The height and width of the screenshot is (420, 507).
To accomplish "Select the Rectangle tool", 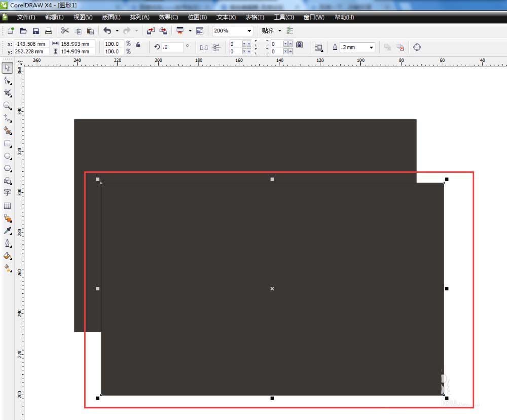I will click(x=8, y=144).
